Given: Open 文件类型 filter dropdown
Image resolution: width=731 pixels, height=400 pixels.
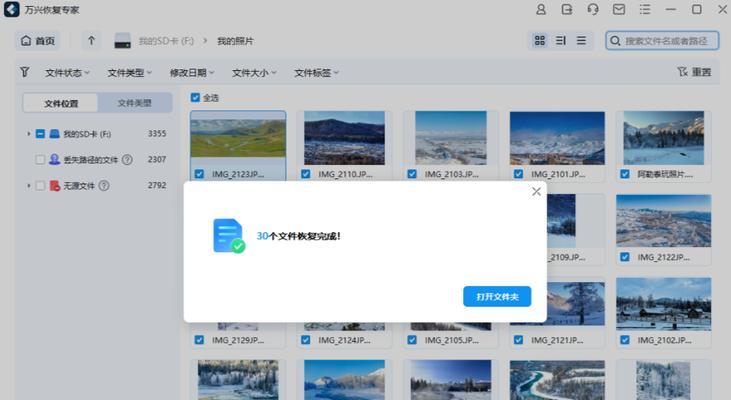Looking at the screenshot, I should coord(130,73).
